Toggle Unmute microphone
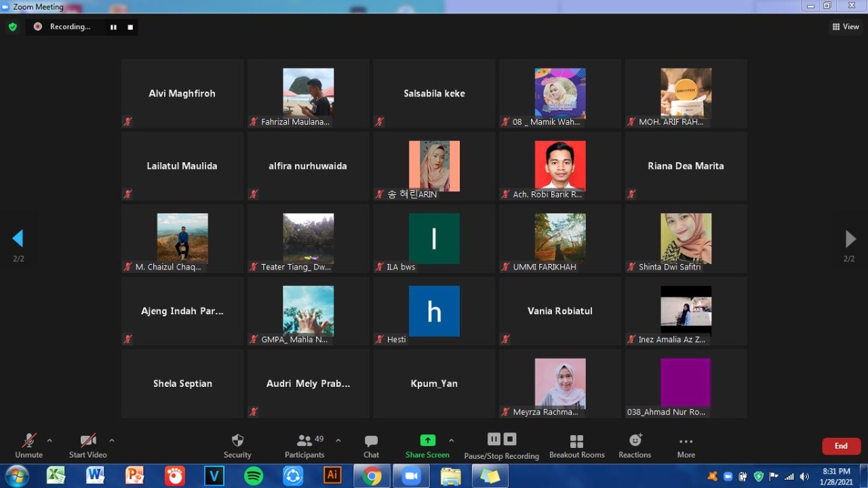Image resolution: width=868 pixels, height=488 pixels. tap(29, 445)
